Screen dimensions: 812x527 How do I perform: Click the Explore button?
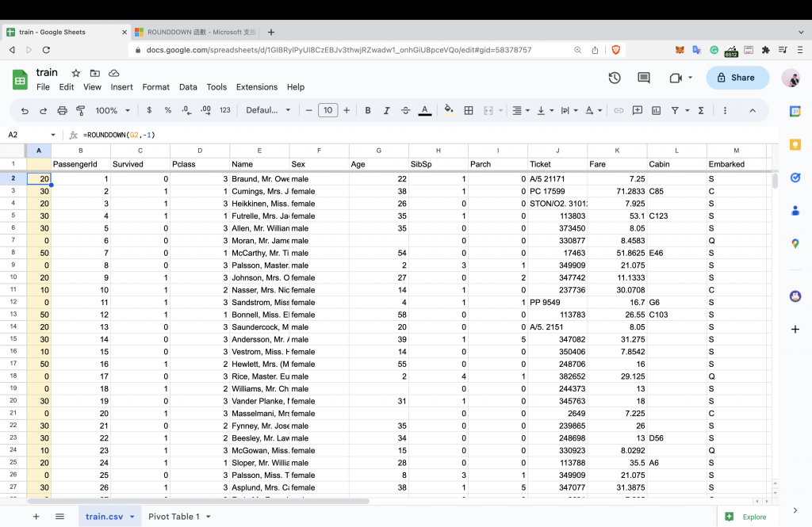pyautogui.click(x=745, y=517)
